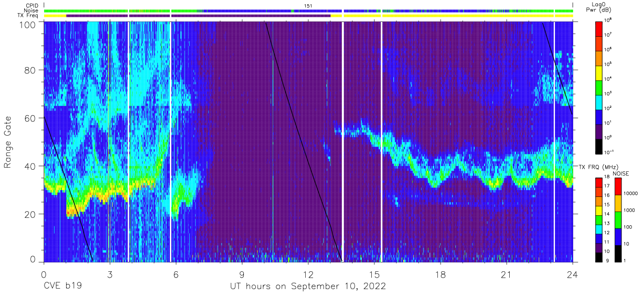The height and width of the screenshot is (297, 644).
Task: Click the x-axis tick label '12'
Action: pos(308,274)
